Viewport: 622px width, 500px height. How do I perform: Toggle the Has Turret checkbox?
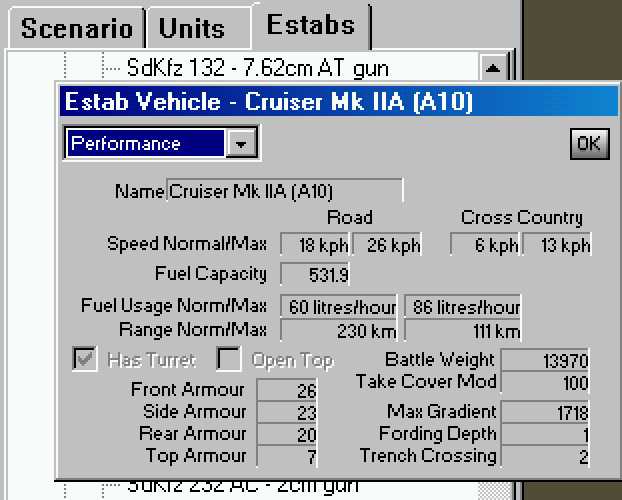[x=85, y=359]
